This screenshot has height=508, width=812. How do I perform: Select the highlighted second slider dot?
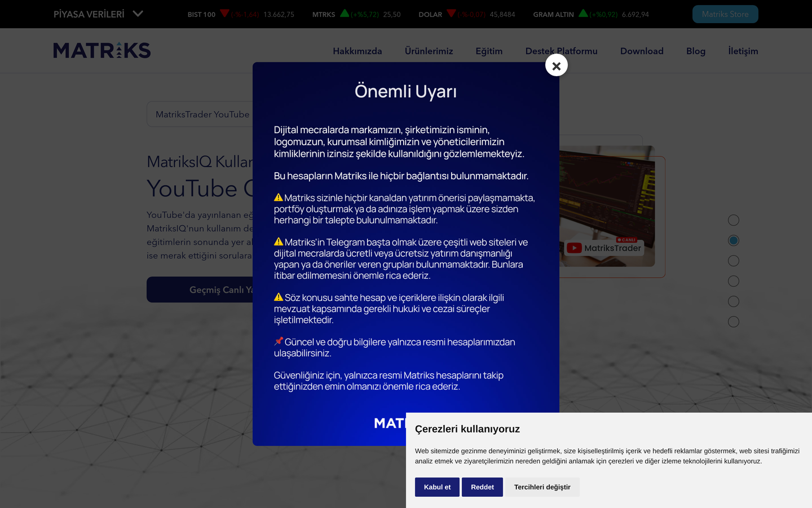734,240
